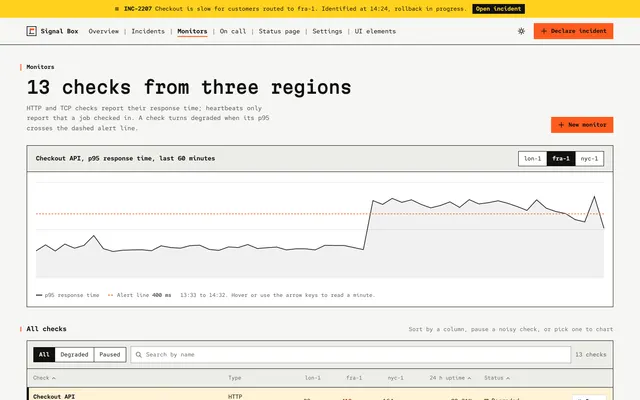The height and width of the screenshot is (400, 640).
Task: Click the INC-2207 incident ID text
Action: tap(138, 9)
